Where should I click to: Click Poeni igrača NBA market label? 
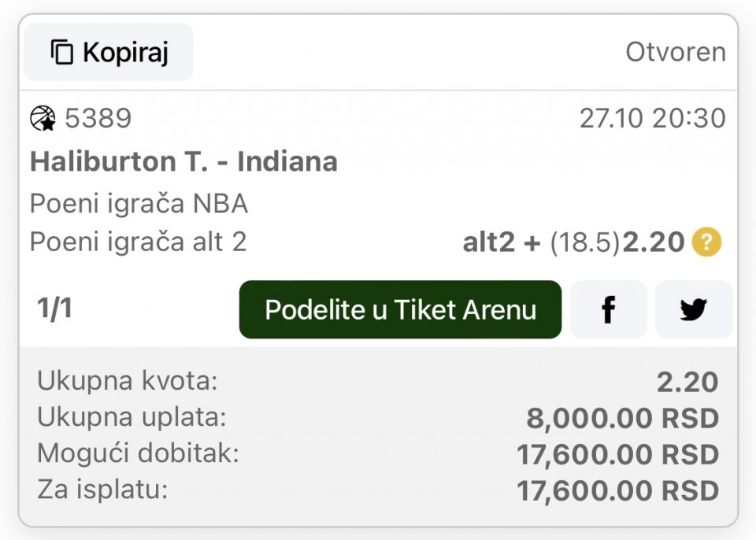(x=139, y=204)
